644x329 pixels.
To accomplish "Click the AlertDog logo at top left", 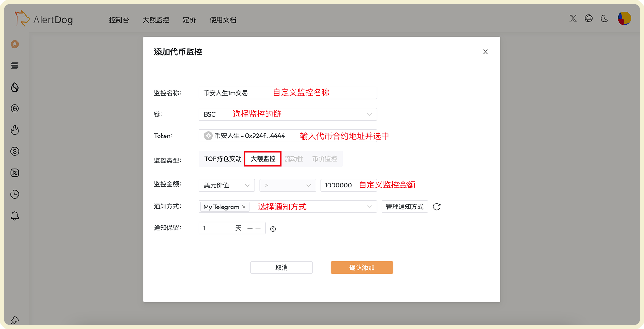I will (43, 19).
